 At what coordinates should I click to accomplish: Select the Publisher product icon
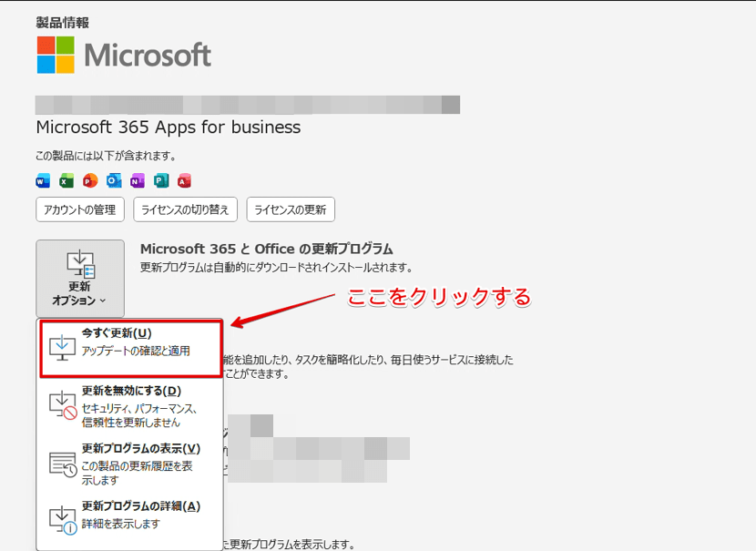point(159,181)
